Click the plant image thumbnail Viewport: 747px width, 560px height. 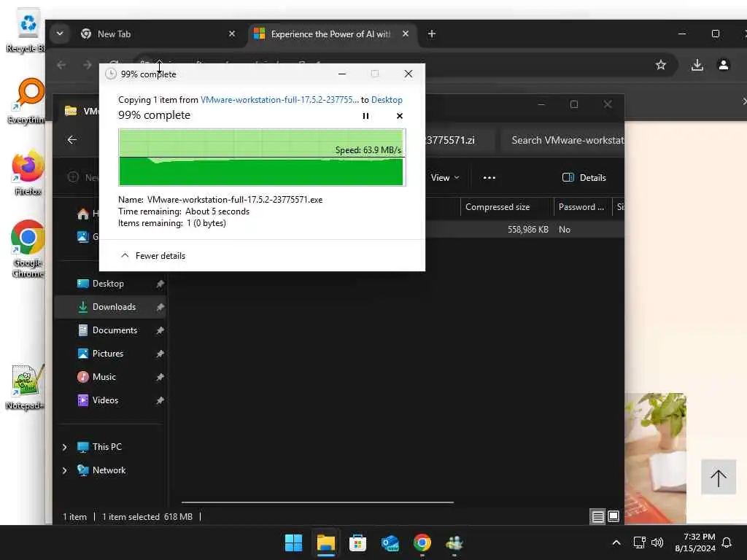tap(656, 458)
